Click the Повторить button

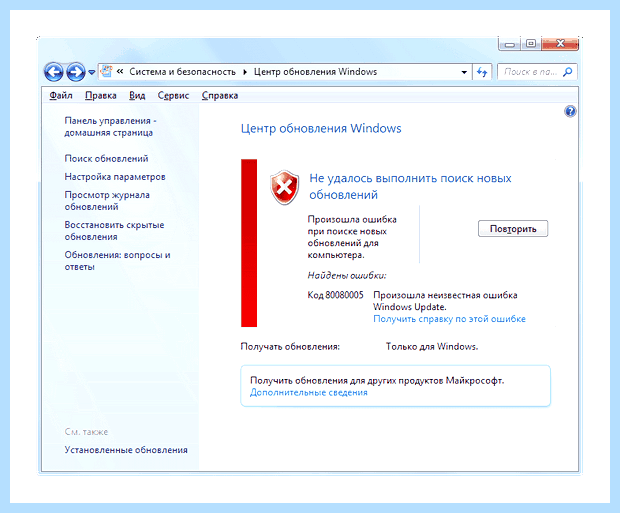(x=513, y=229)
